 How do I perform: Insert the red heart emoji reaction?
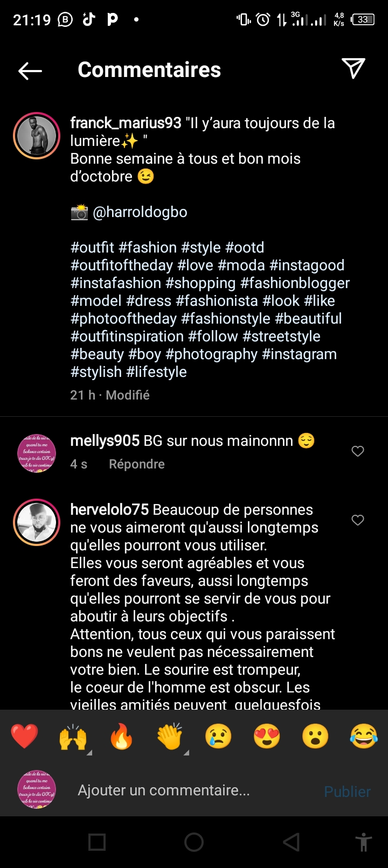[25, 736]
